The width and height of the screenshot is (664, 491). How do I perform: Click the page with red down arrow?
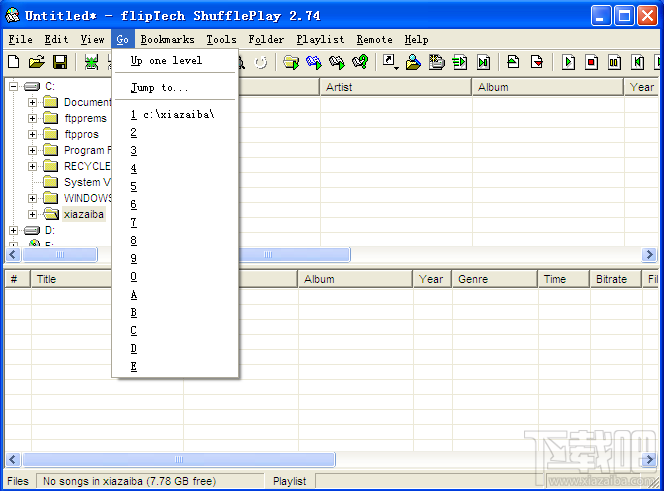tap(537, 62)
